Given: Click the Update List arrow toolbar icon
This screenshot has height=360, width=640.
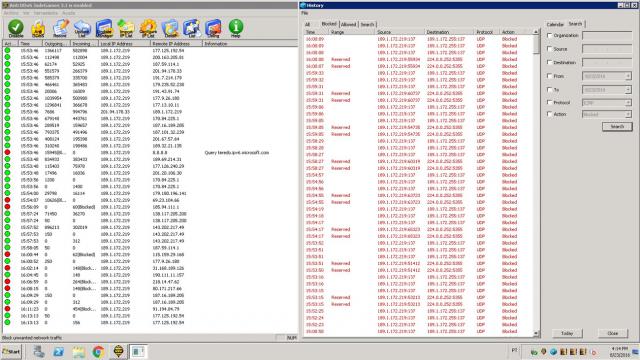Looking at the screenshot, I should [82, 28].
